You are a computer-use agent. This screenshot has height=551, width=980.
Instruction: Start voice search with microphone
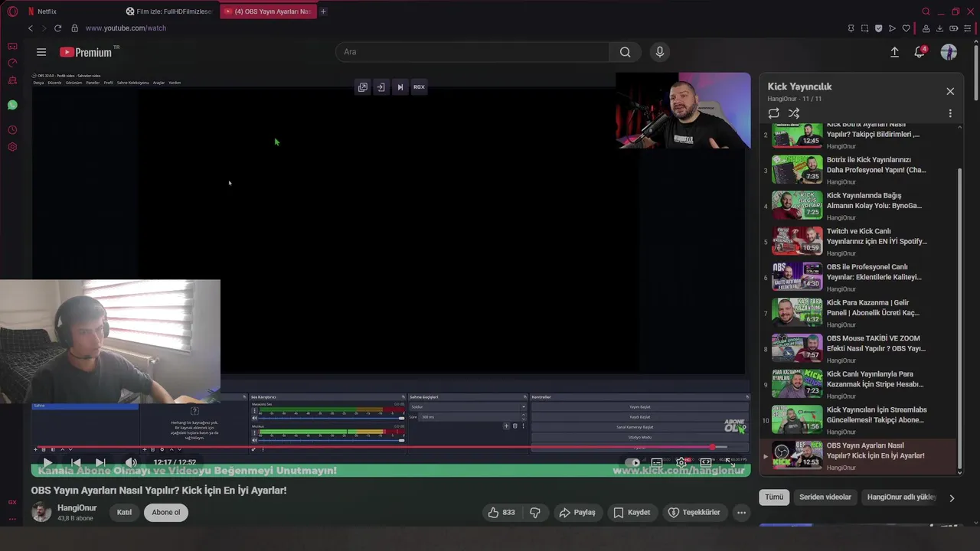(660, 52)
